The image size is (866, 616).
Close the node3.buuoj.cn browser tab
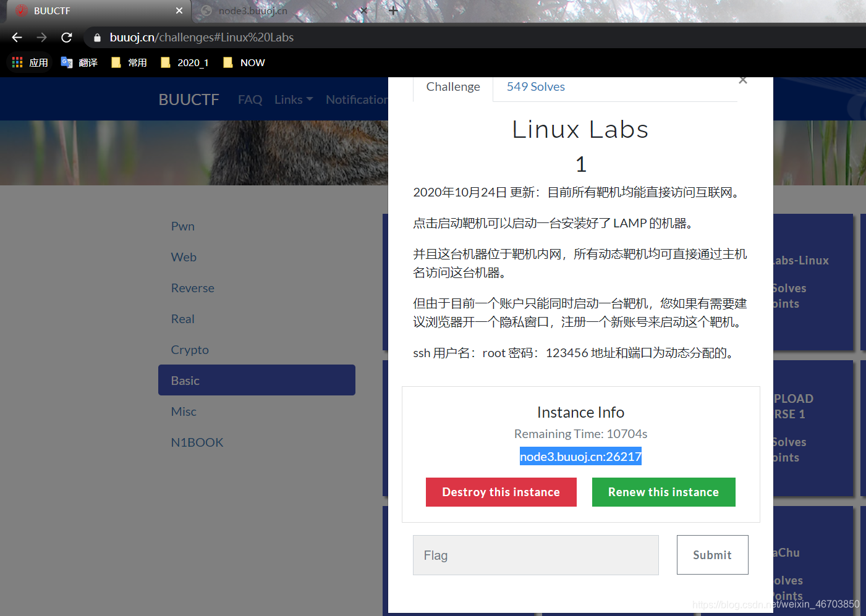point(363,11)
